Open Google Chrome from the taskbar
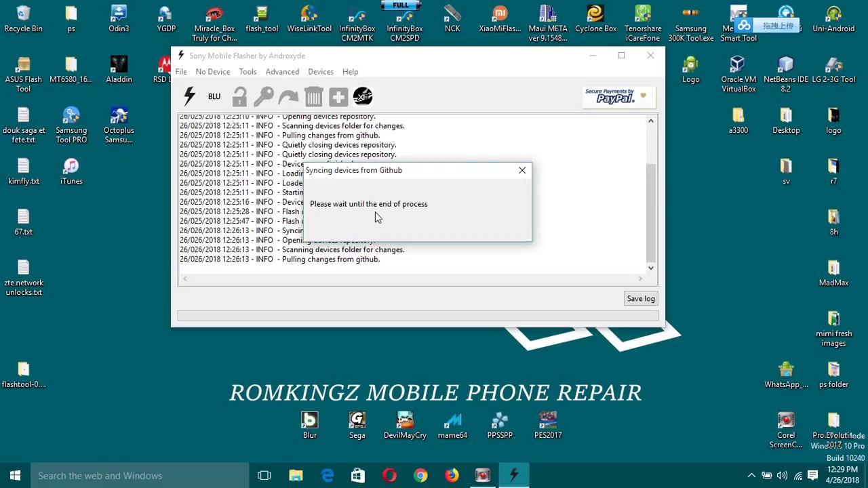This screenshot has height=488, width=868. click(x=420, y=476)
